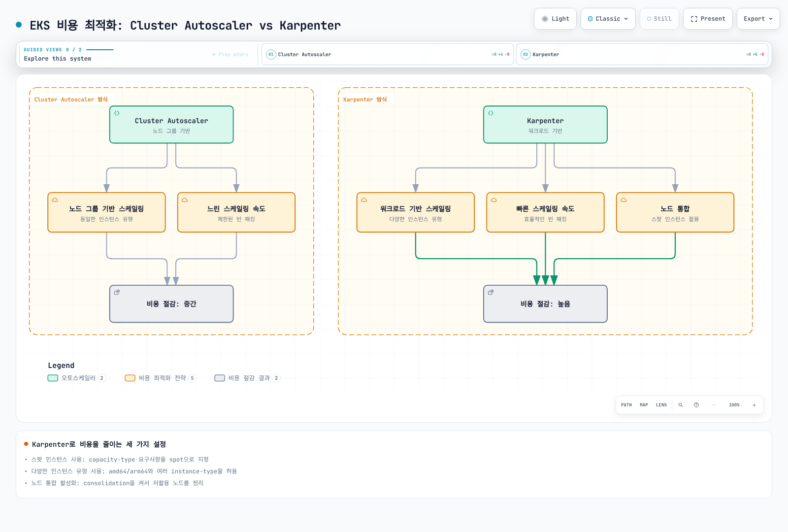Select the 비용 절감: 중간 result label
Image resolution: width=788 pixels, height=532 pixels.
click(x=171, y=304)
